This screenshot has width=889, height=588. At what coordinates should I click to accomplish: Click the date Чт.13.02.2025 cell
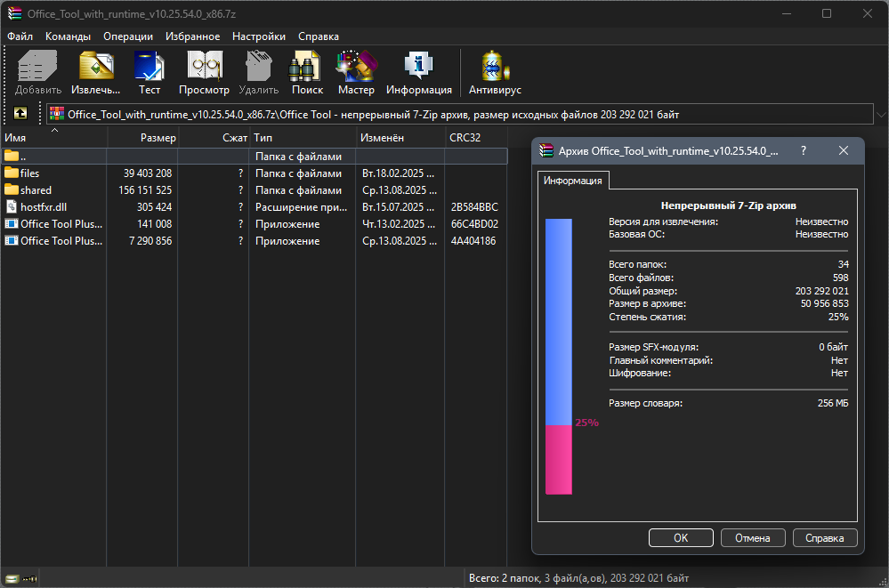click(399, 224)
